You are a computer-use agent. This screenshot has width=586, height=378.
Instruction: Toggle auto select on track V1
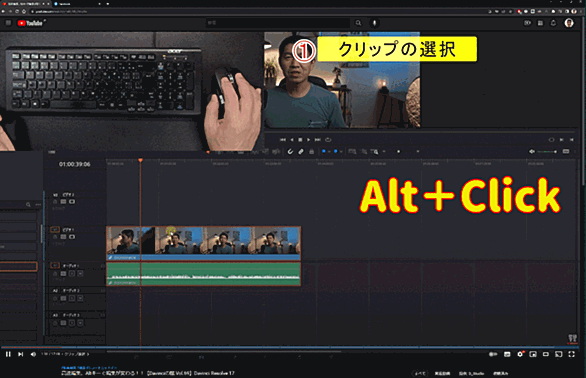(x=64, y=237)
